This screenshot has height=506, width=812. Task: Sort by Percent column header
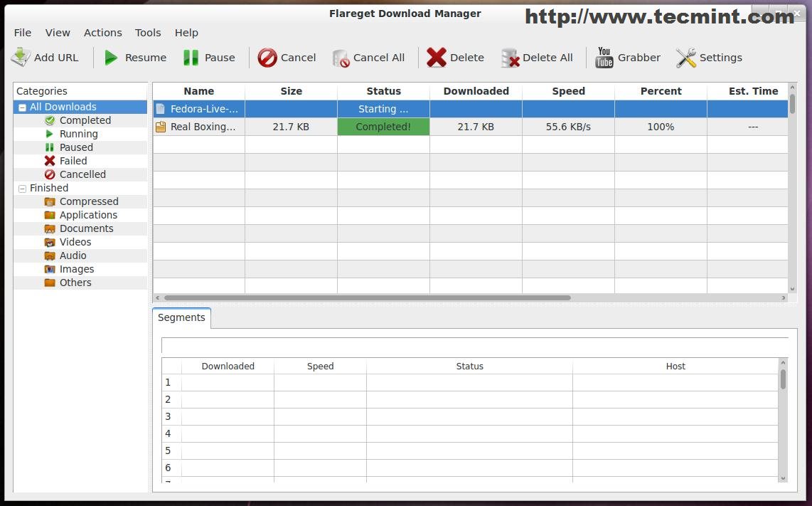coord(661,91)
